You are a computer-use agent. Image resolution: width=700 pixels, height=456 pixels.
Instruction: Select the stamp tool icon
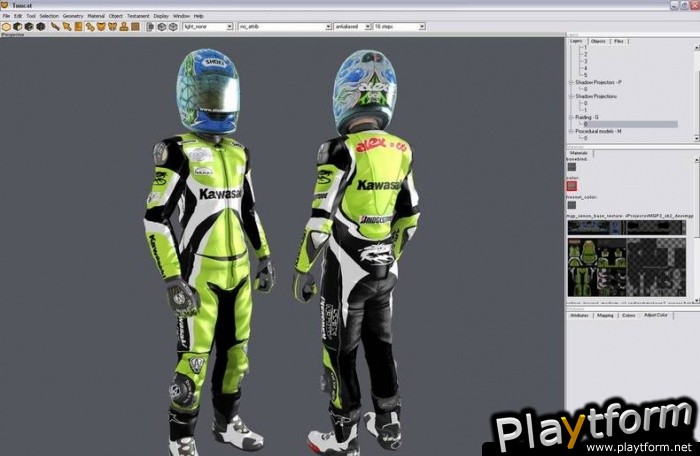pyautogui.click(x=124, y=27)
